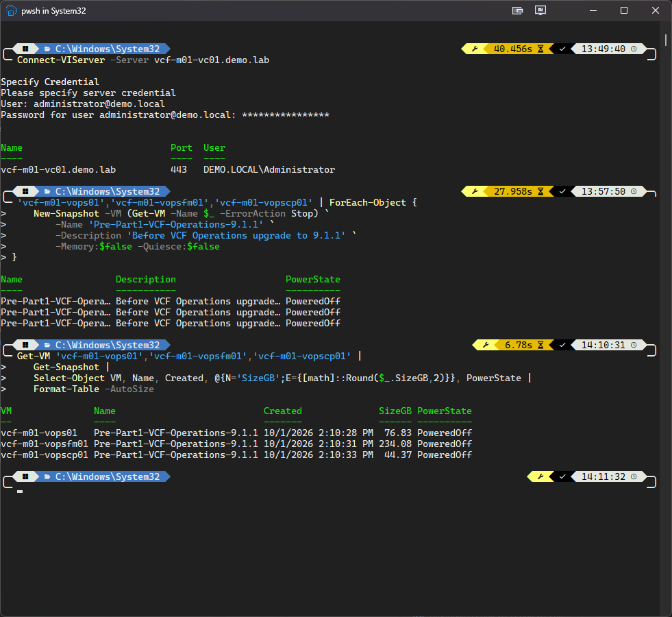Click hourglass icon next to 27.958s
672x617 pixels.
[540, 192]
